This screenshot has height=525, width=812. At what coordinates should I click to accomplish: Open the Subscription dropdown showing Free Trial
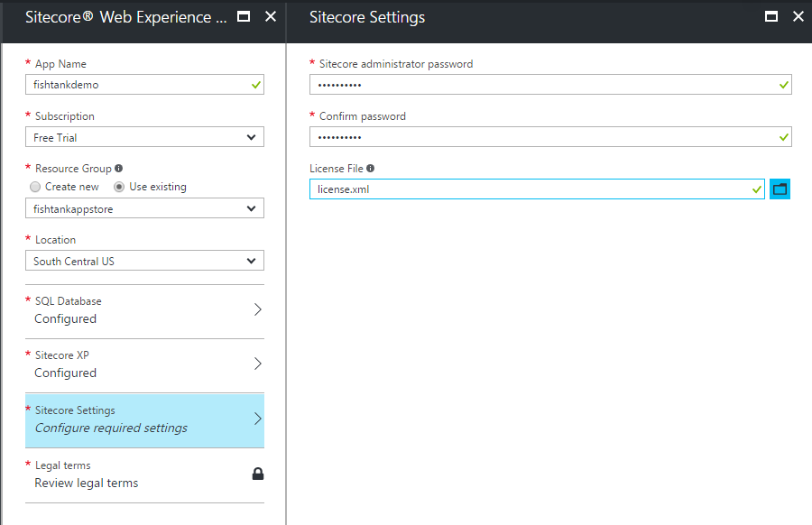tap(144, 137)
